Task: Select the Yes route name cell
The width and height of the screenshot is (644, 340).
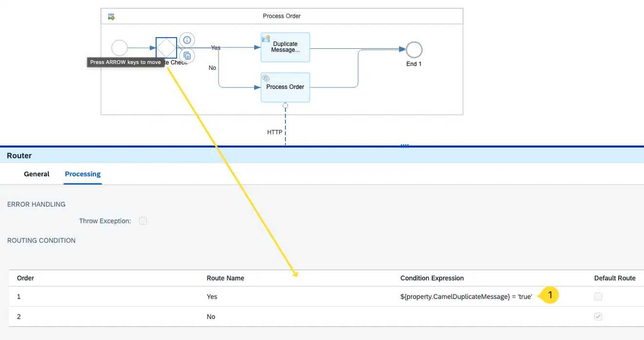Action: 212,297
